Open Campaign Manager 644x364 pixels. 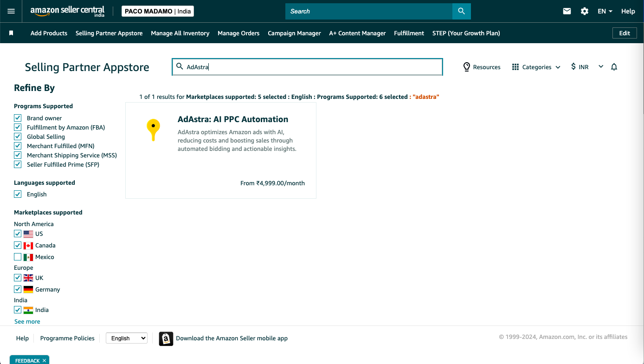[294, 33]
